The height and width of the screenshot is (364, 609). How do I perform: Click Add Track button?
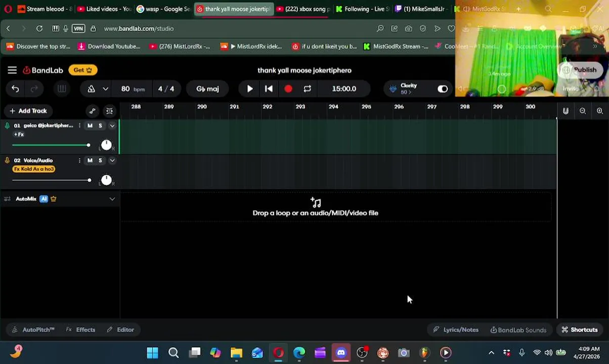pyautogui.click(x=28, y=111)
